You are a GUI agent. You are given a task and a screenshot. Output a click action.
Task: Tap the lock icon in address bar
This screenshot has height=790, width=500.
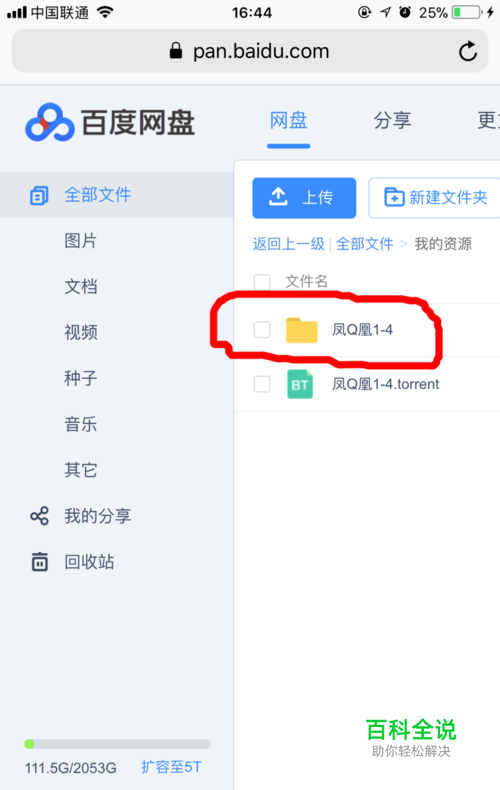(x=175, y=51)
